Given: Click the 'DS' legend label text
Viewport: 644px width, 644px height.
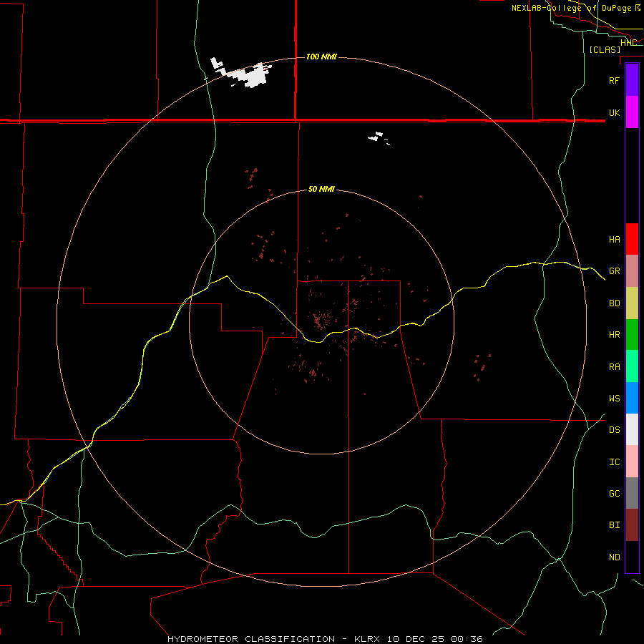Looking at the screenshot, I should (615, 429).
